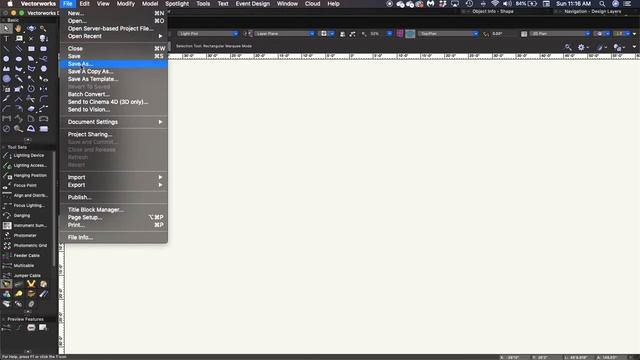The image size is (640, 360).
Task: Open the zoom percentage dropdown arrow
Action: point(389,33)
